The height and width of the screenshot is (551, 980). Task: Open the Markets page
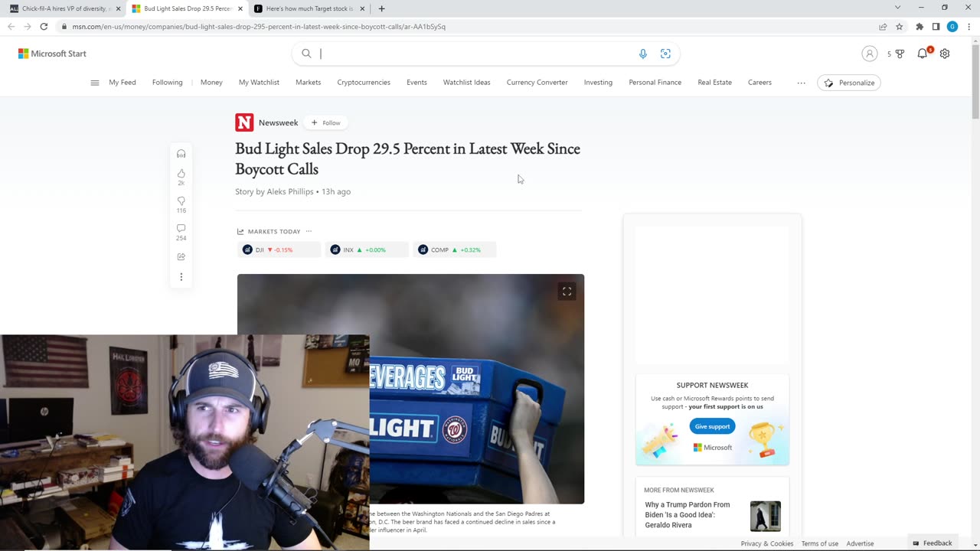[308, 83]
